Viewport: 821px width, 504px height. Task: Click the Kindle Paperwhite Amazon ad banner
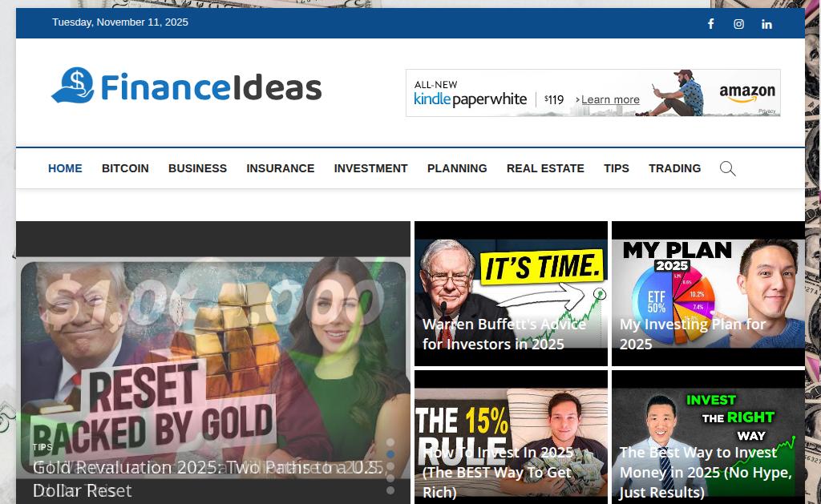pos(592,93)
